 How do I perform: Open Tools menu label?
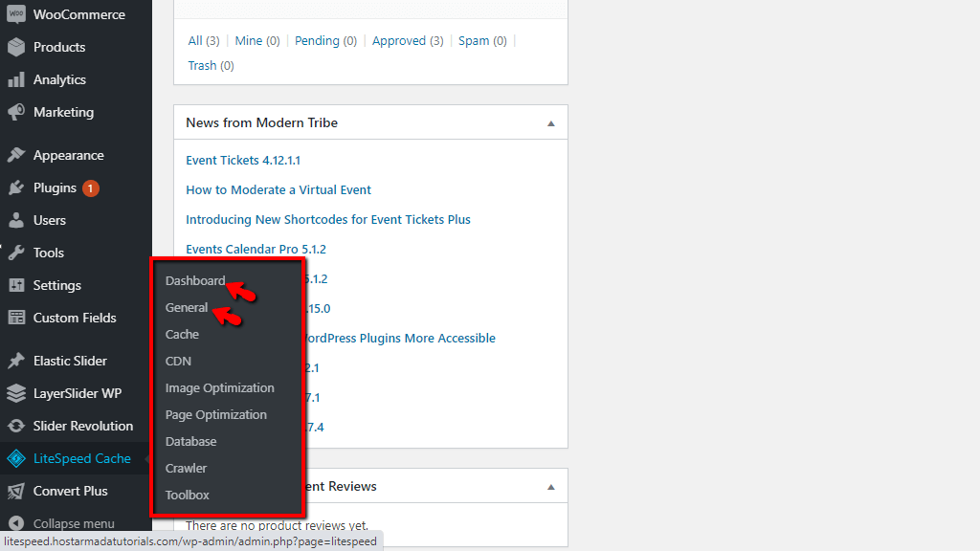click(49, 253)
